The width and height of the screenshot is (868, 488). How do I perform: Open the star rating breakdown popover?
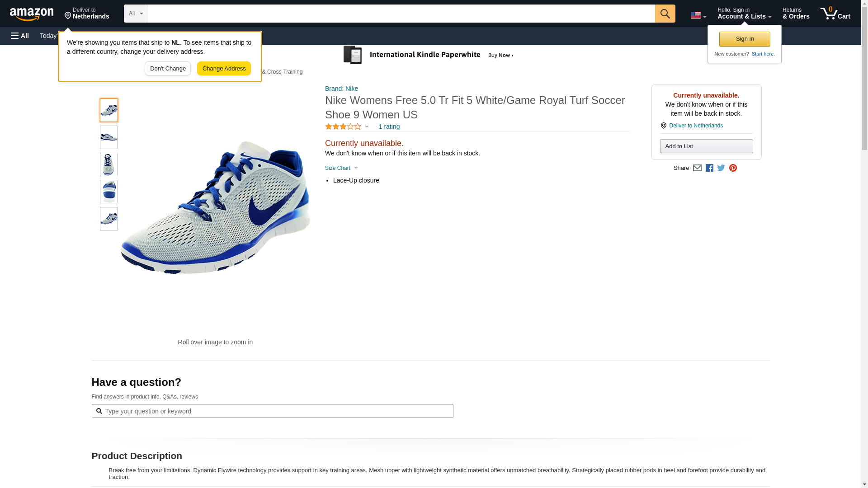(x=347, y=127)
